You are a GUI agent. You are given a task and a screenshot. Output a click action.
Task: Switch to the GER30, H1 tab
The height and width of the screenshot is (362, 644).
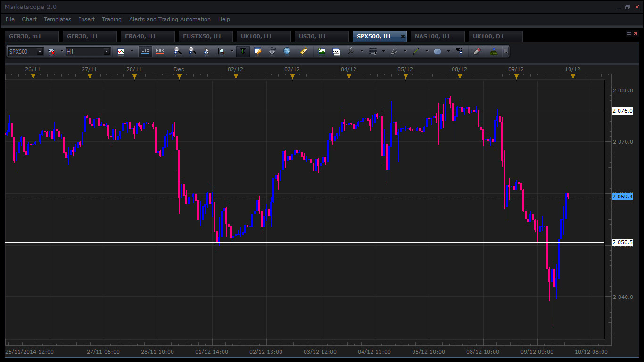90,36
